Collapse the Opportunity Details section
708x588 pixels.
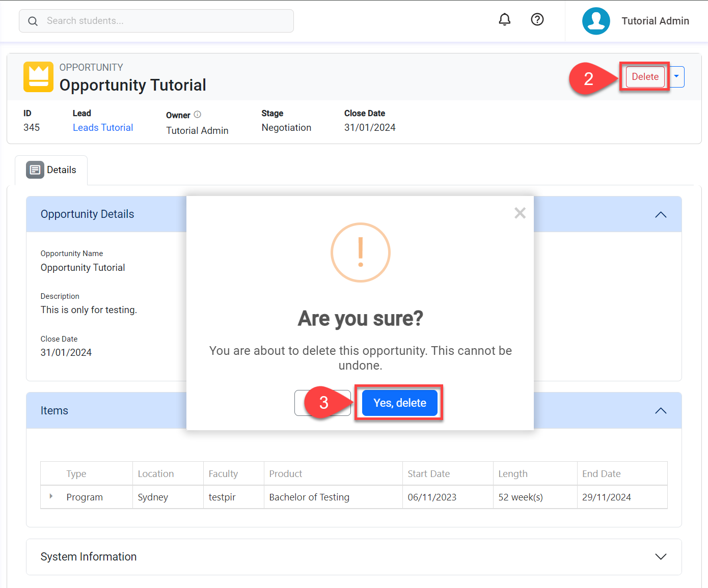660,215
